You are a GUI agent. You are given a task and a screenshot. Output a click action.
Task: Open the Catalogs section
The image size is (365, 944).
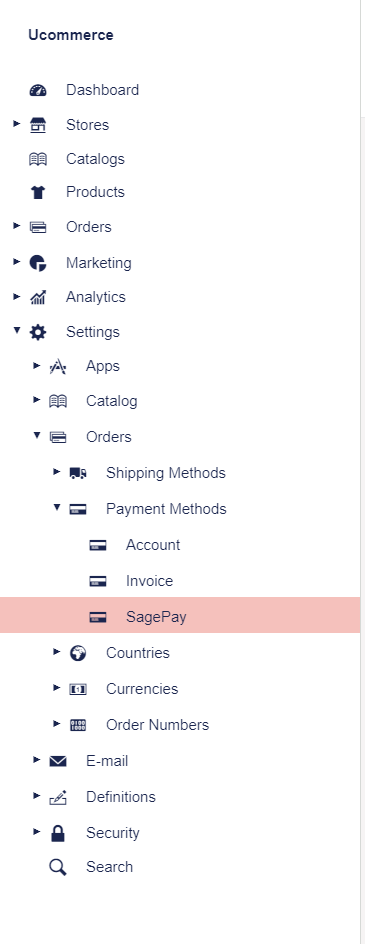click(95, 159)
